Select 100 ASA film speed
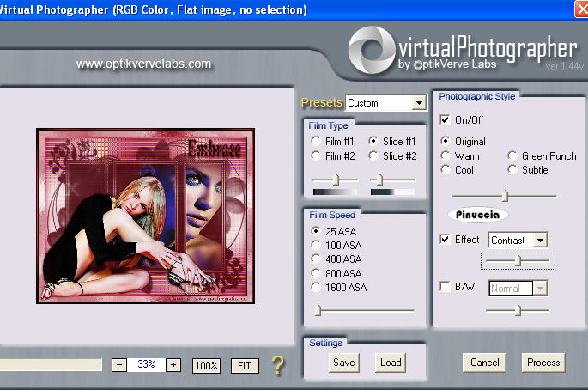The image size is (588, 390). coord(316,245)
